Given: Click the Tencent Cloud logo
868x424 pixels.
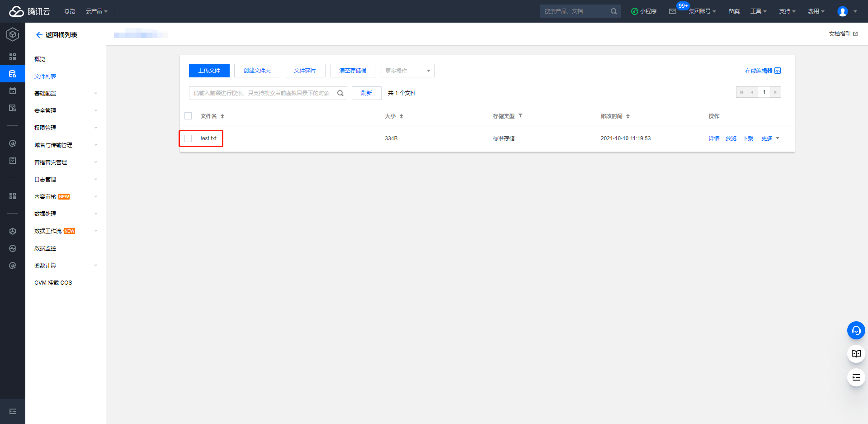Looking at the screenshot, I should coord(29,11).
